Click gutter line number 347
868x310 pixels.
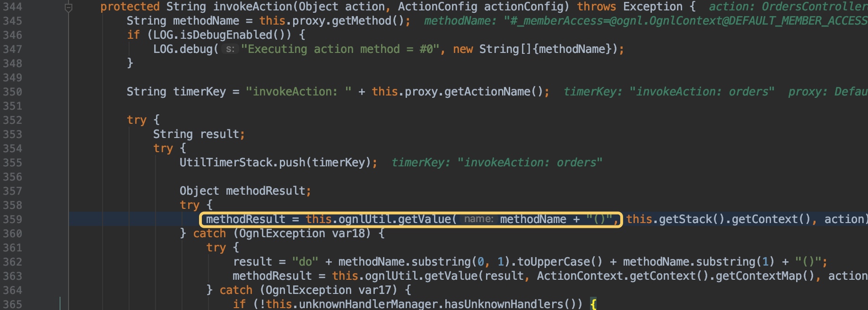click(x=13, y=49)
